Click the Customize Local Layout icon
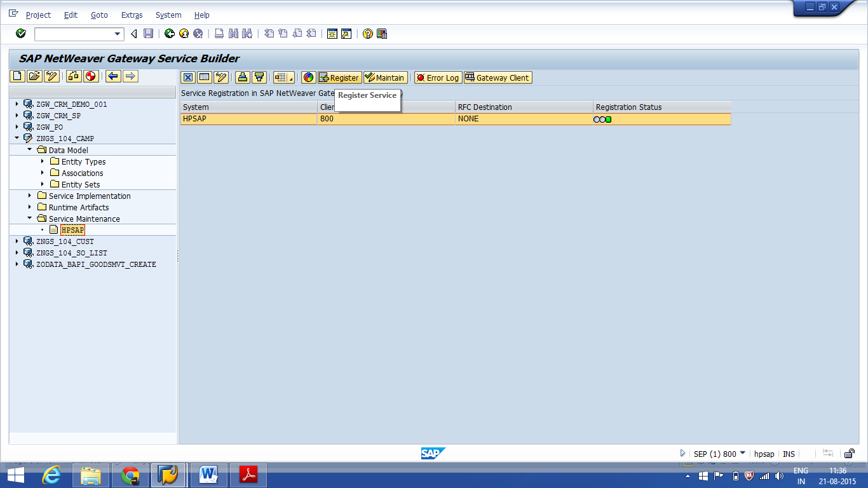The height and width of the screenshot is (488, 868). (x=382, y=34)
